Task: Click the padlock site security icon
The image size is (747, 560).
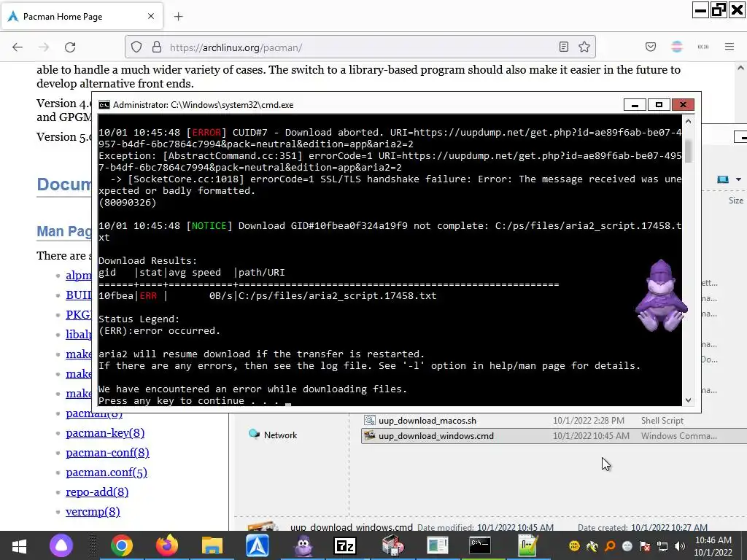Action: tap(156, 47)
